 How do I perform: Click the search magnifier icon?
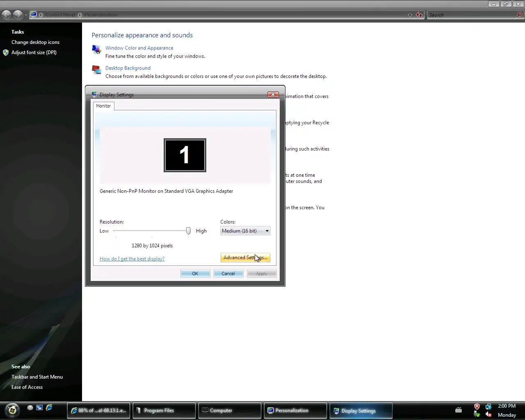pyautogui.click(x=520, y=15)
